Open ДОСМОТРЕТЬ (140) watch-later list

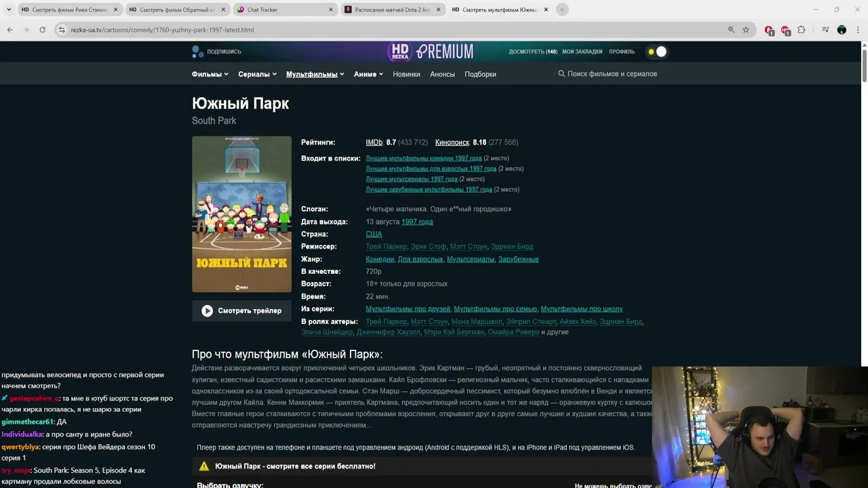[x=533, y=52]
